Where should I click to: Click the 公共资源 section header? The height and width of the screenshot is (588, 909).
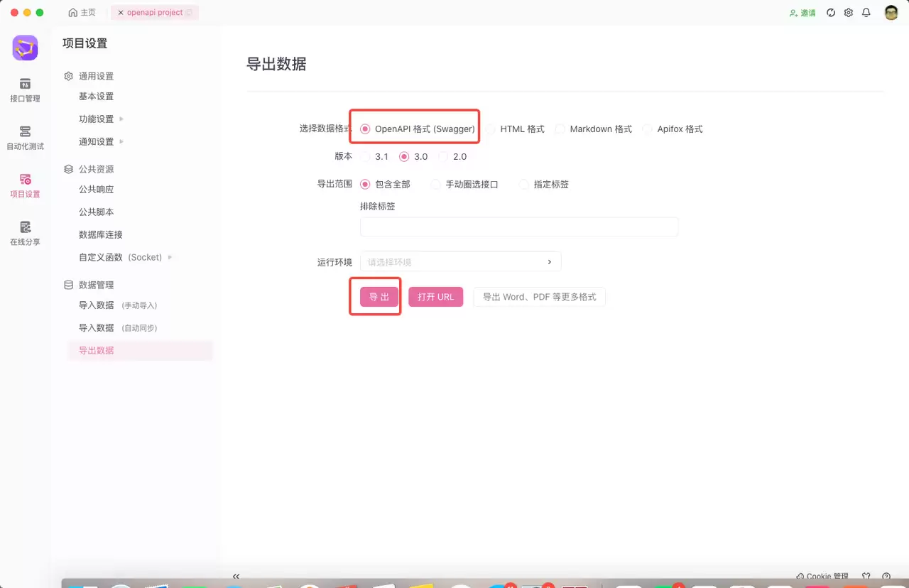click(x=89, y=169)
